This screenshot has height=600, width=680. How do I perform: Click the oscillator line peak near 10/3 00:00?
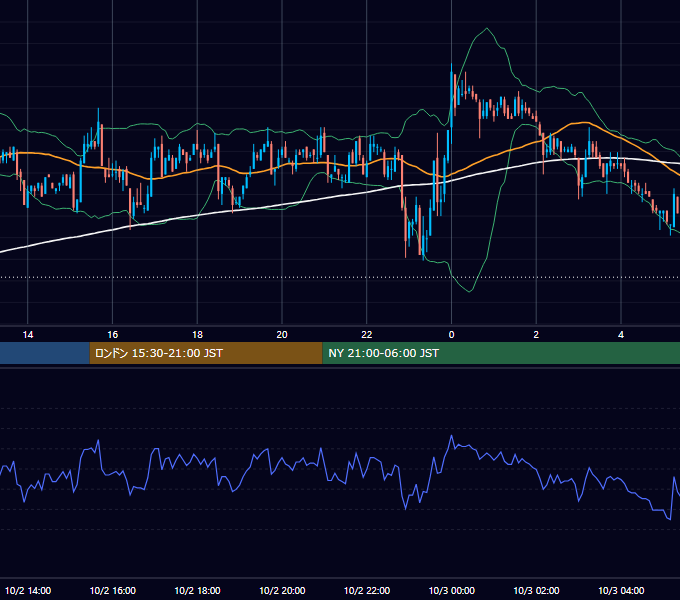(451, 436)
